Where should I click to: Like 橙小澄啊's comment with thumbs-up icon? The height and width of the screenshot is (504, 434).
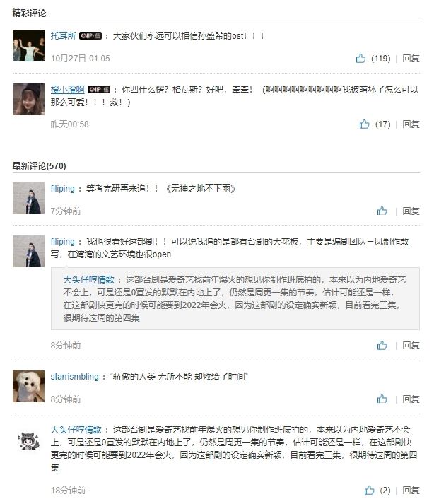tap(364, 124)
